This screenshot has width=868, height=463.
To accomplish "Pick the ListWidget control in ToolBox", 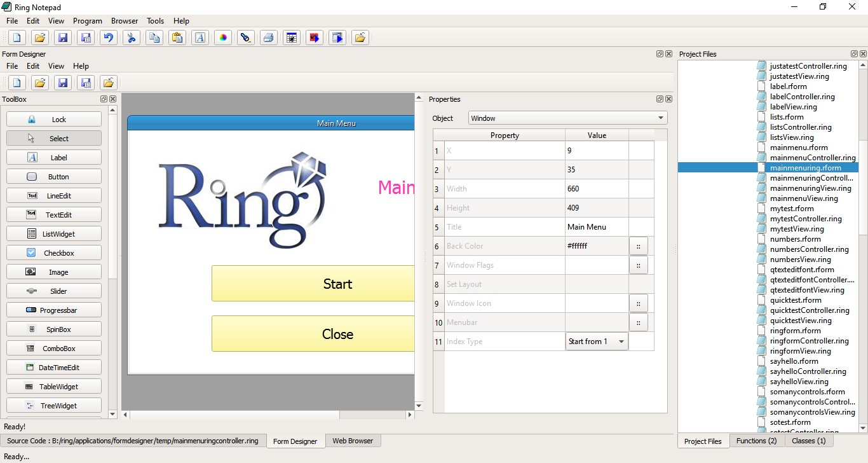I will point(54,233).
